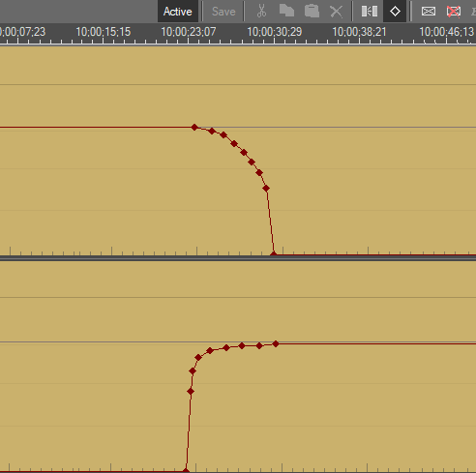Click the Paste clipboard icon
This screenshot has width=476, height=473.
tap(312, 11)
